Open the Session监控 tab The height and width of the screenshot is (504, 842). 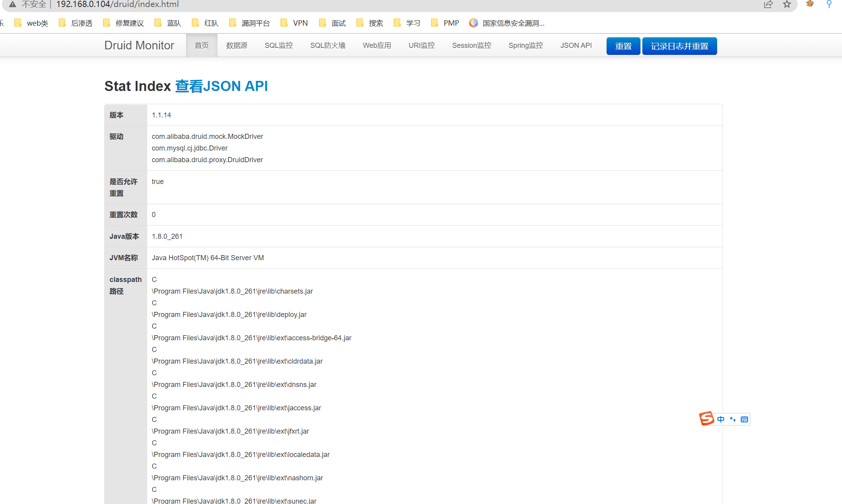point(472,45)
